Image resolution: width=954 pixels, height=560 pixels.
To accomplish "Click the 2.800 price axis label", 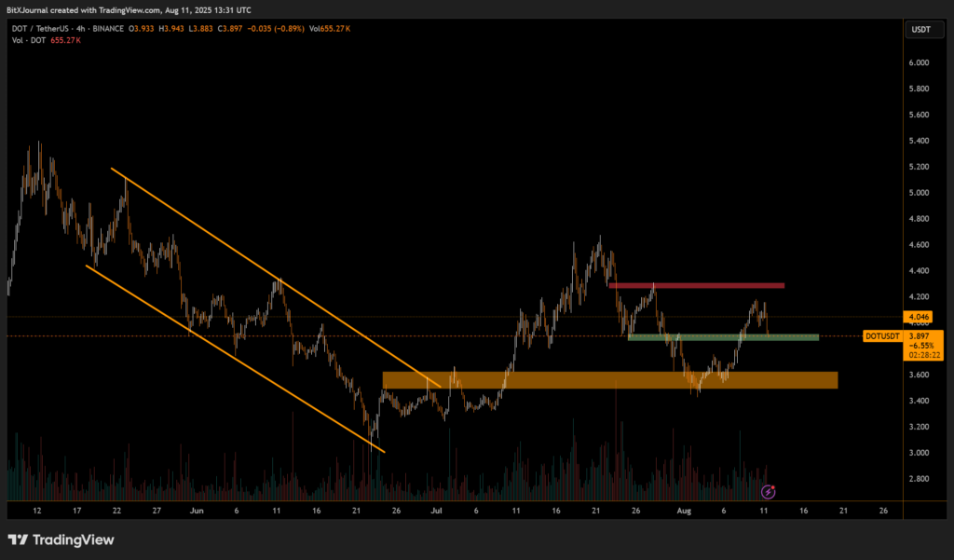I will click(919, 479).
